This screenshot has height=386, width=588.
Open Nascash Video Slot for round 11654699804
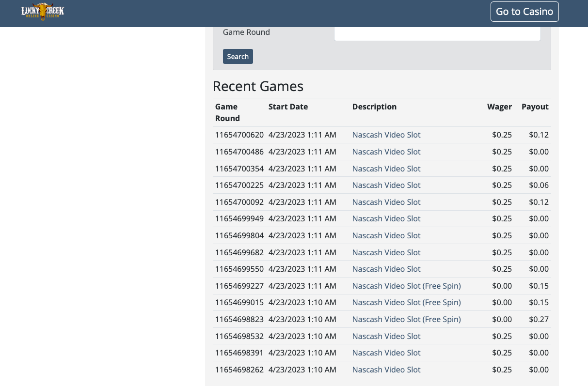pos(386,235)
